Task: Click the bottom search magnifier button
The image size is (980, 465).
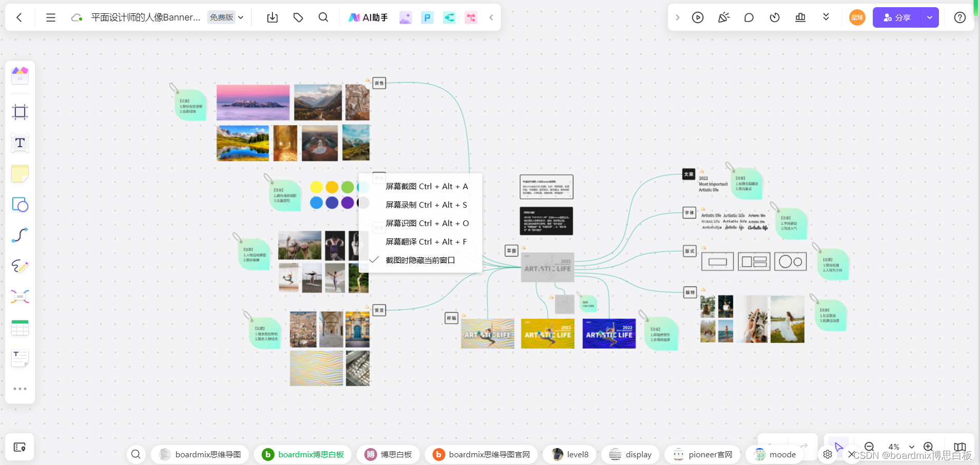Action: coord(135,454)
